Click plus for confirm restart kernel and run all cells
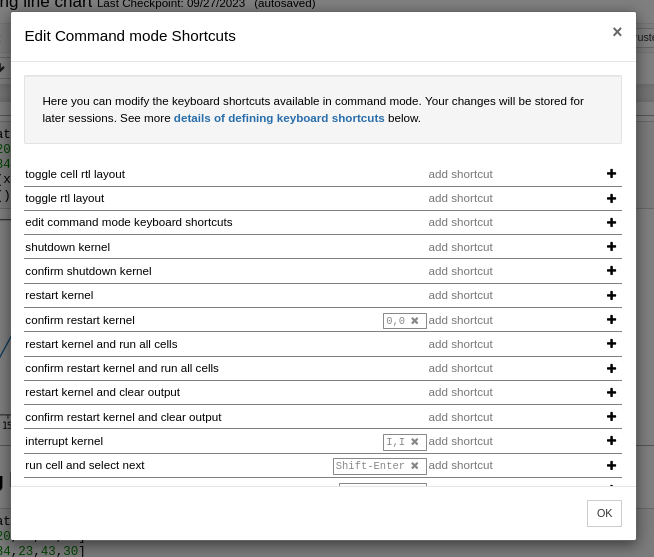 (x=611, y=368)
